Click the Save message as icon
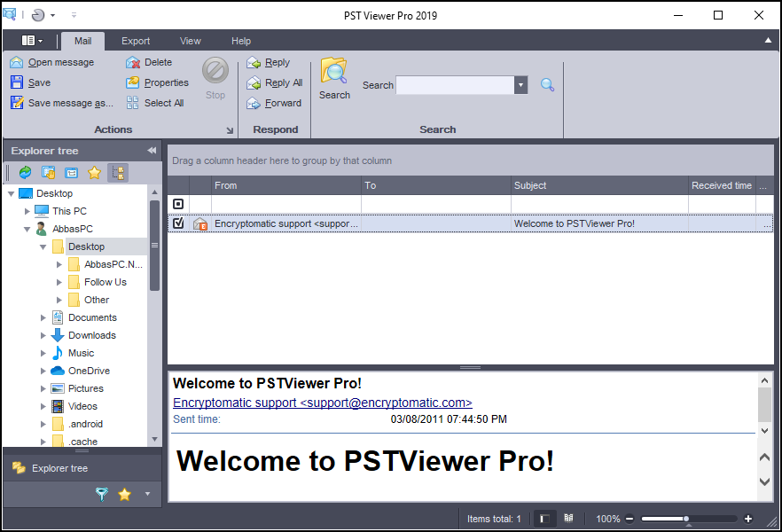The image size is (782, 532). [x=17, y=103]
